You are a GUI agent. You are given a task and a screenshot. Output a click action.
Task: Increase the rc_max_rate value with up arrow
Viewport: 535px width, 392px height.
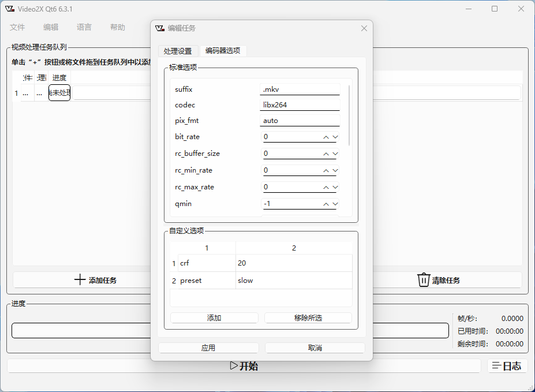[326, 187]
